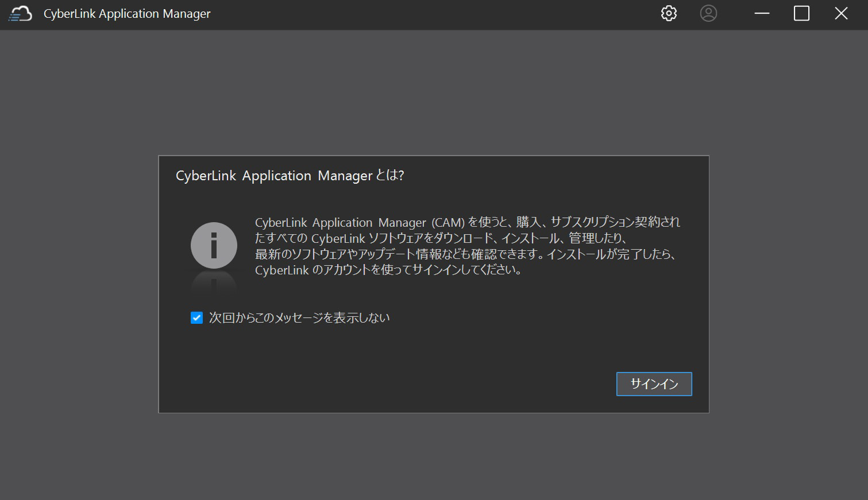Viewport: 868px width, 500px height.
Task: Close CyberLink Application Manager
Action: 840,13
